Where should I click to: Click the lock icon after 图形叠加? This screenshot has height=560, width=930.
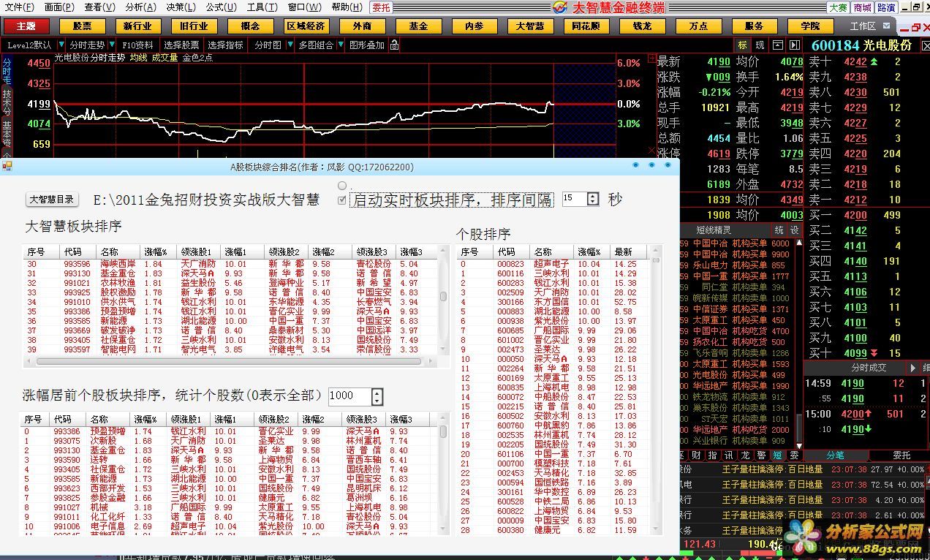click(395, 45)
